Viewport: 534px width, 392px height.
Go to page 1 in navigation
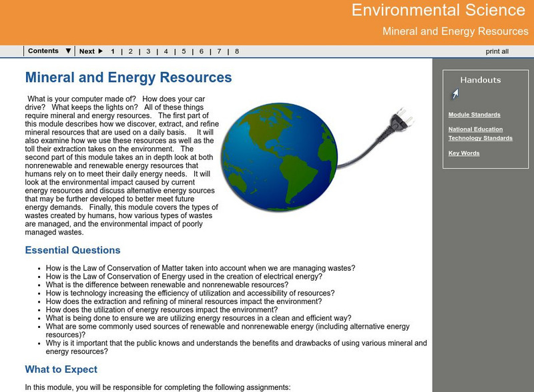coord(113,51)
